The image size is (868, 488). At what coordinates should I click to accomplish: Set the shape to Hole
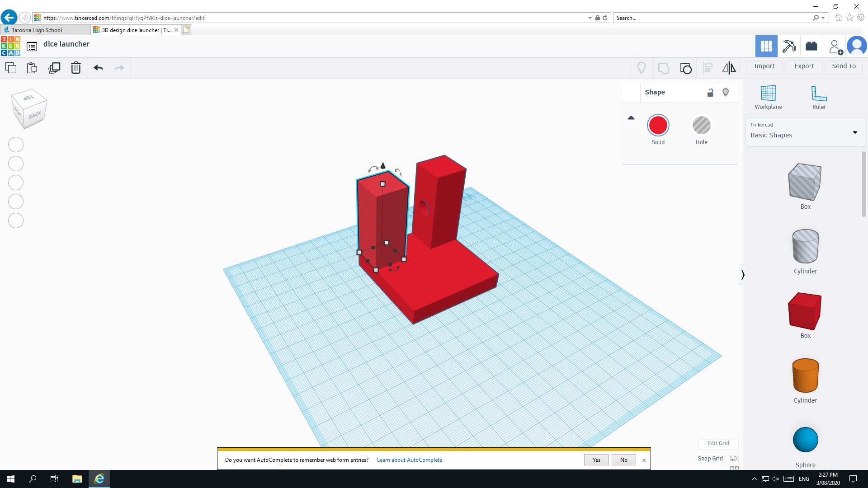point(701,130)
